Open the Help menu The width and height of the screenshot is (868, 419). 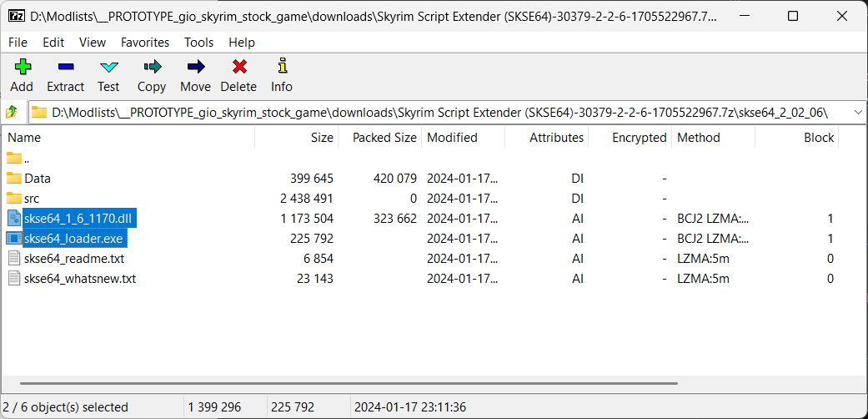click(x=242, y=42)
